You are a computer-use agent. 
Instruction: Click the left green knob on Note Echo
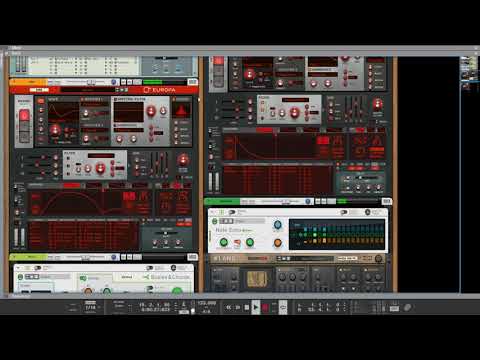point(223,242)
